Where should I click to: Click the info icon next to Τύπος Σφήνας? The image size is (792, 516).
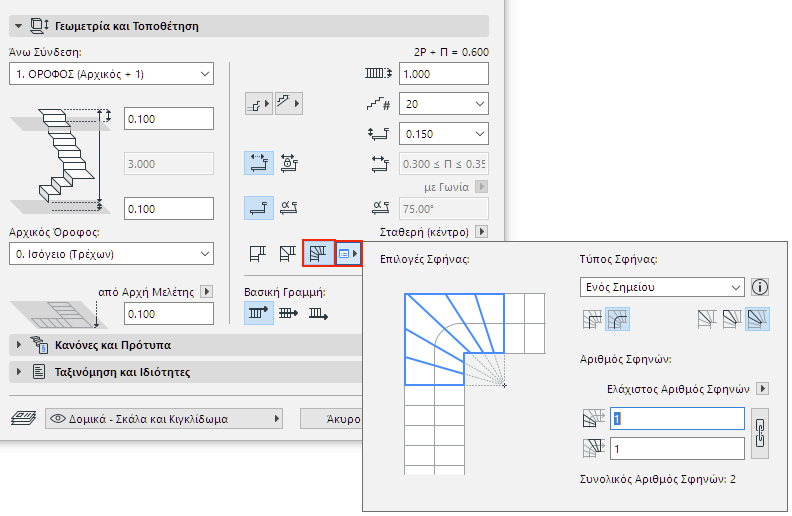pyautogui.click(x=760, y=287)
